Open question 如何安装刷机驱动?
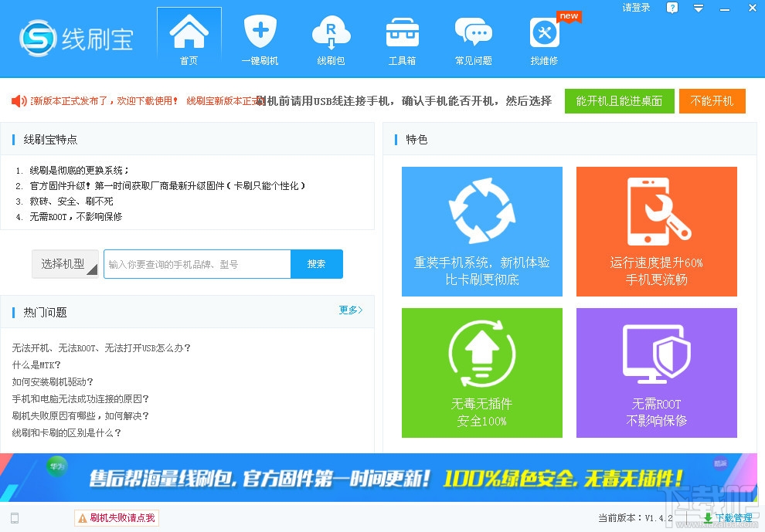The image size is (765, 532). click(53, 381)
